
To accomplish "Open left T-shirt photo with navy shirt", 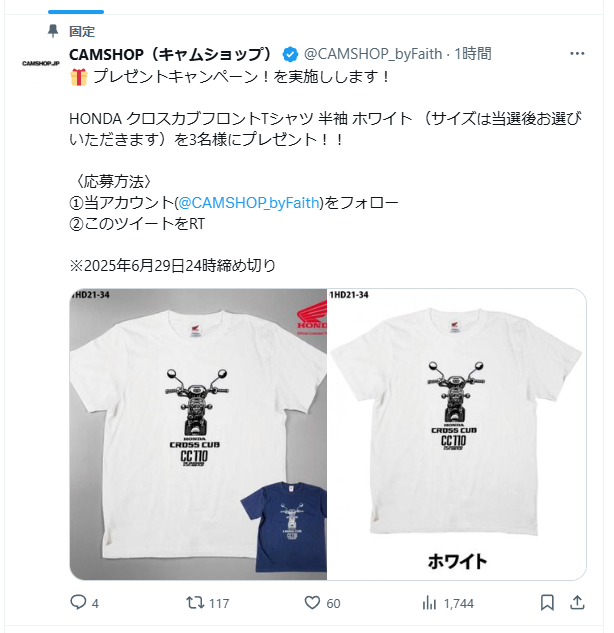I will pyautogui.click(x=198, y=434).
